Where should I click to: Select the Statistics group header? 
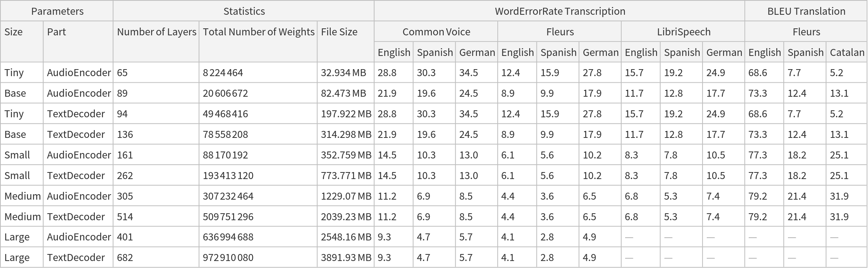point(244,11)
